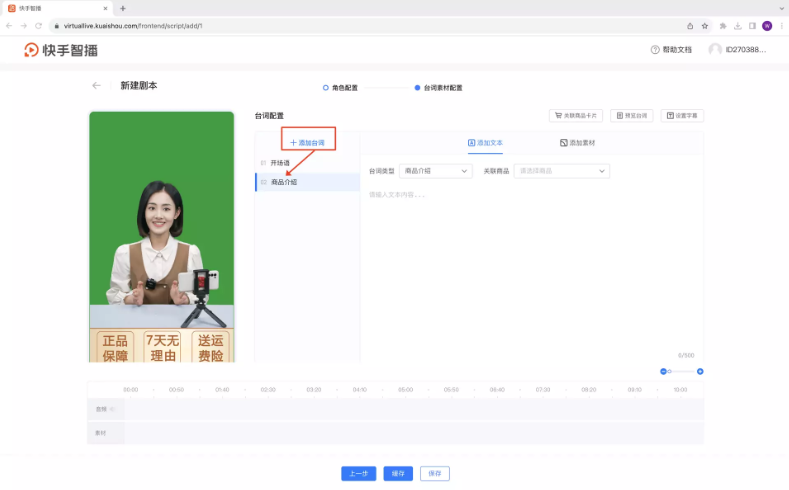Switch to the 添加素材 tab
789x490 pixels.
pos(578,143)
